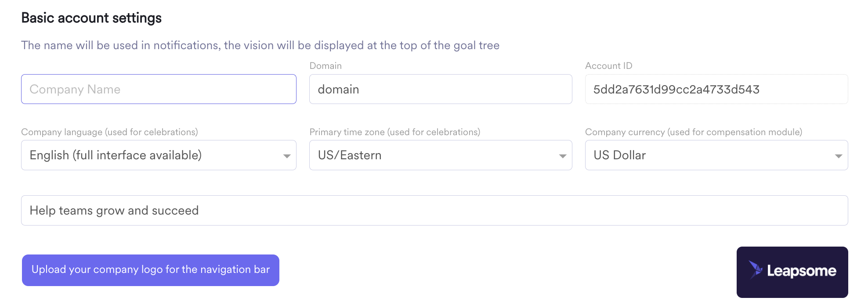Click the Account ID label
This screenshot has height=301, width=868.
[x=608, y=66]
